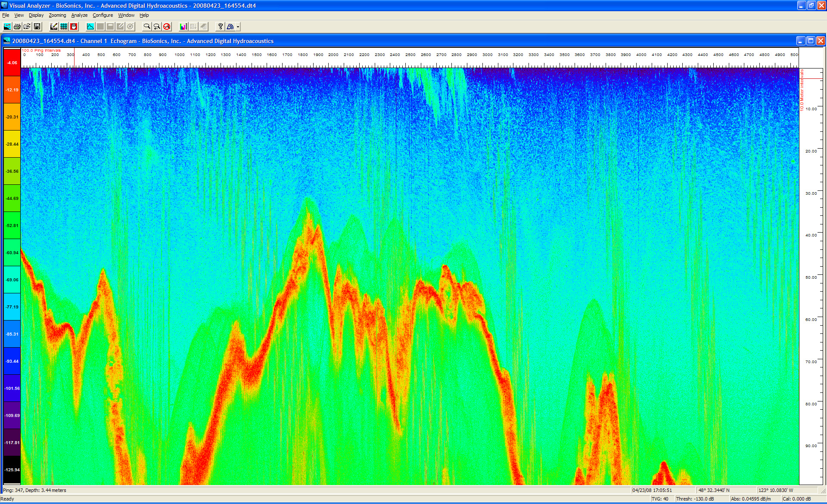Open the Display menu
The width and height of the screenshot is (827, 504).
36,15
